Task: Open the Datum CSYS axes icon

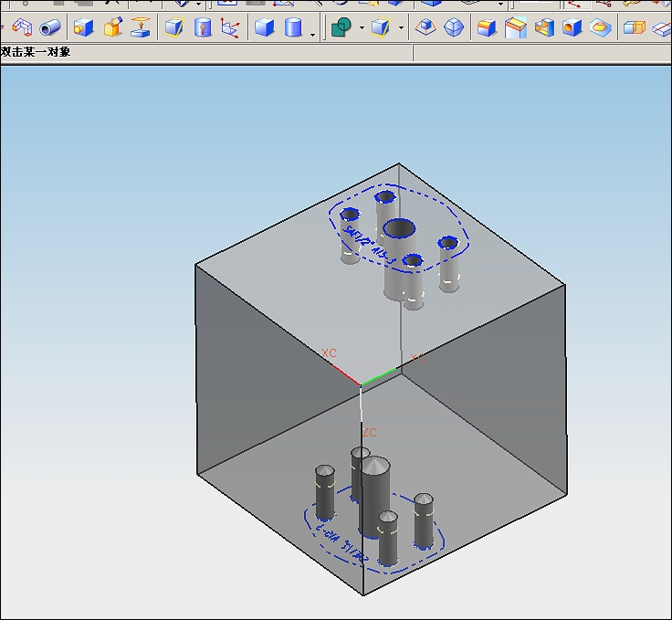Action: (230, 28)
